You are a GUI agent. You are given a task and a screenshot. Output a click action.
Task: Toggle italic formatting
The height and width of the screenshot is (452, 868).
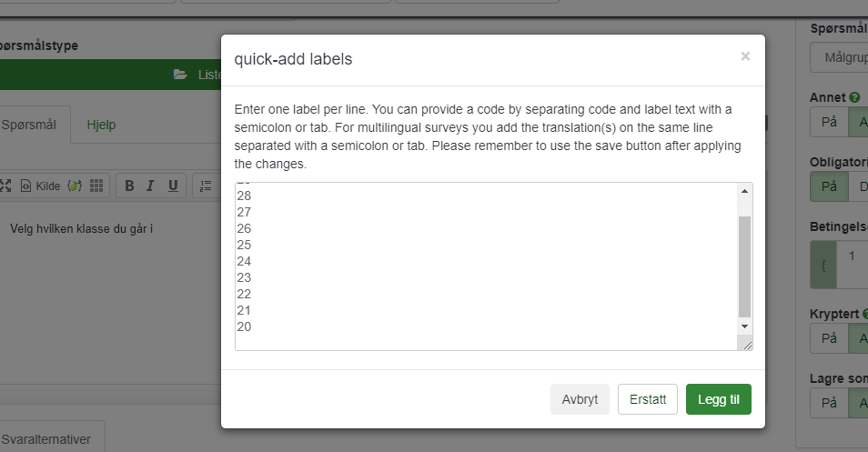pos(151,186)
